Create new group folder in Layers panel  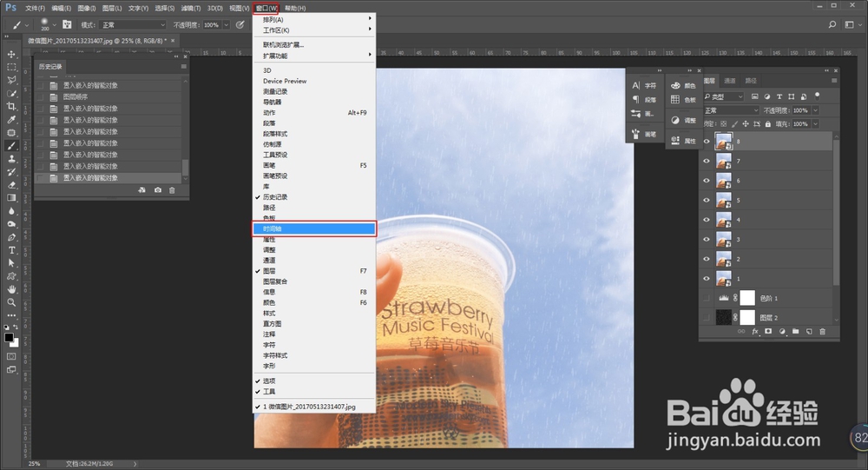(795, 332)
